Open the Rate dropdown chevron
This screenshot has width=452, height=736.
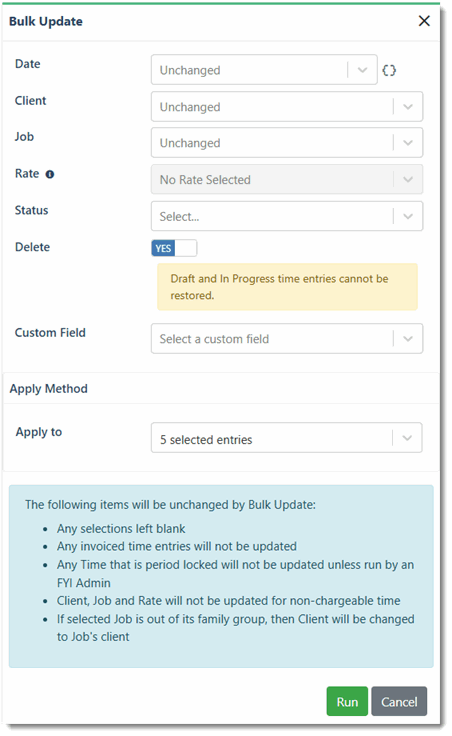coord(407,179)
